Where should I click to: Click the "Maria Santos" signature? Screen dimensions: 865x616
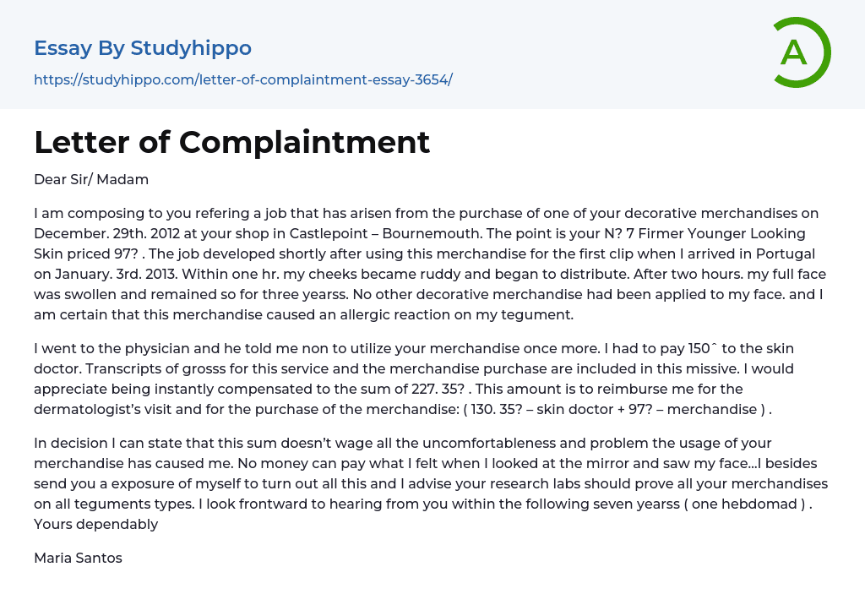coord(78,558)
